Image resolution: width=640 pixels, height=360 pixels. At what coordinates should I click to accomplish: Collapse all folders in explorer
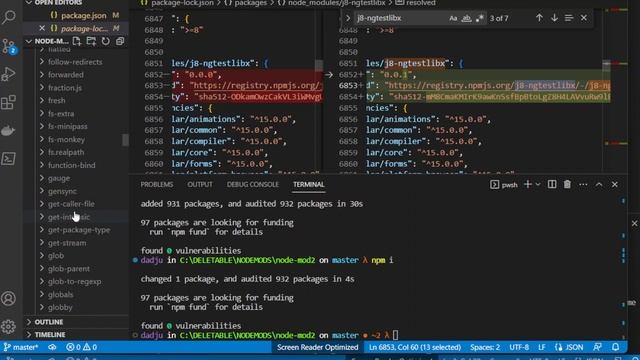point(120,41)
